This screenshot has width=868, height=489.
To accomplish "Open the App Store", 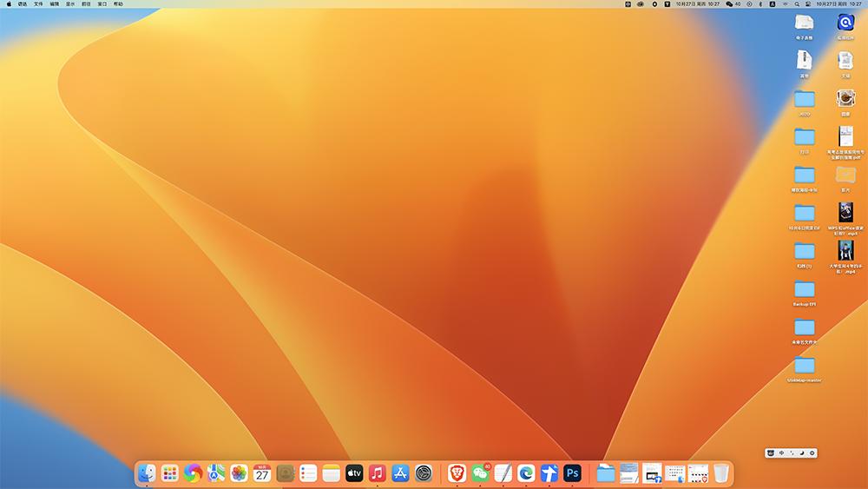I will pyautogui.click(x=400, y=473).
